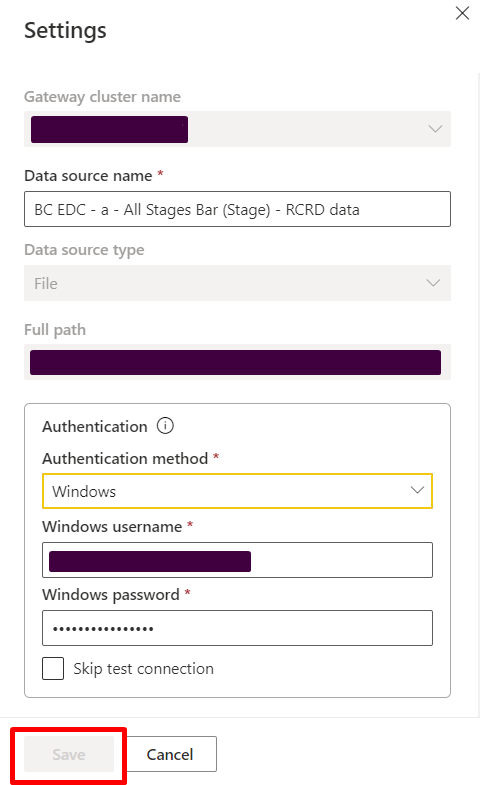Click the Windows username label

112,527
